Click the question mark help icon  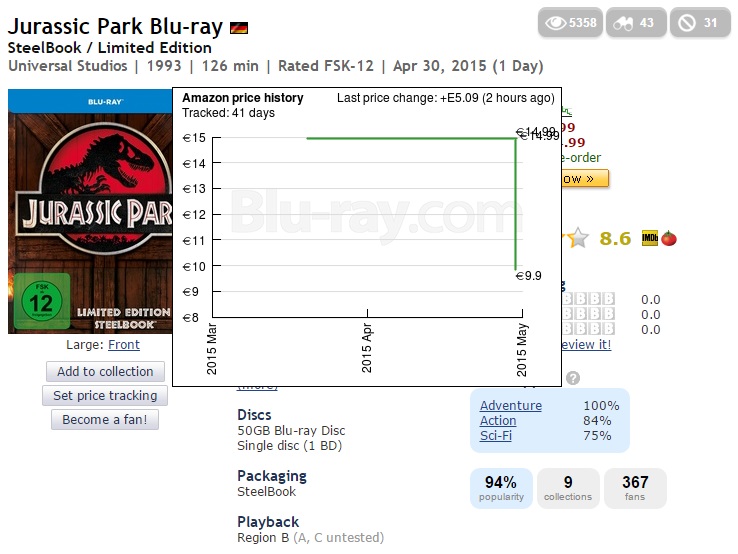click(573, 377)
